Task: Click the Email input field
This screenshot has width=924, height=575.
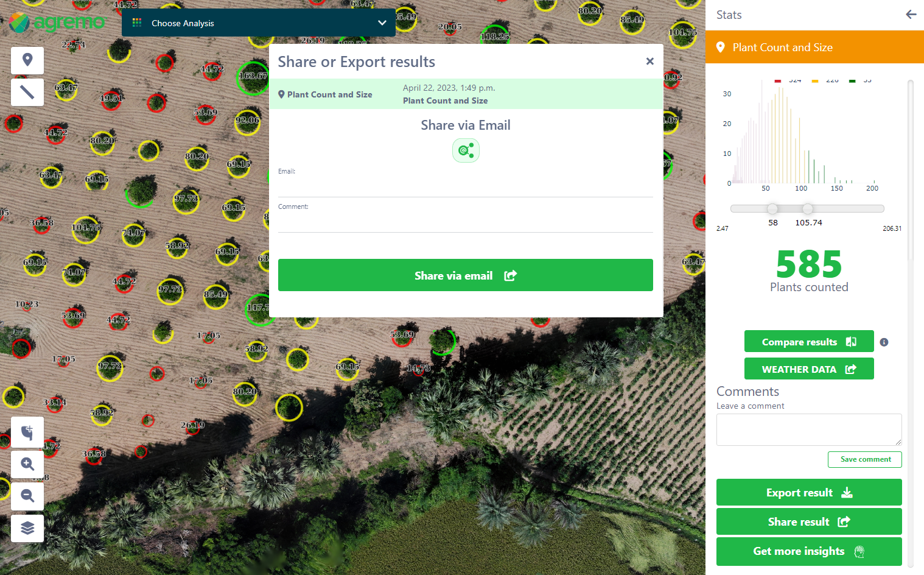Action: pyautogui.click(x=465, y=188)
